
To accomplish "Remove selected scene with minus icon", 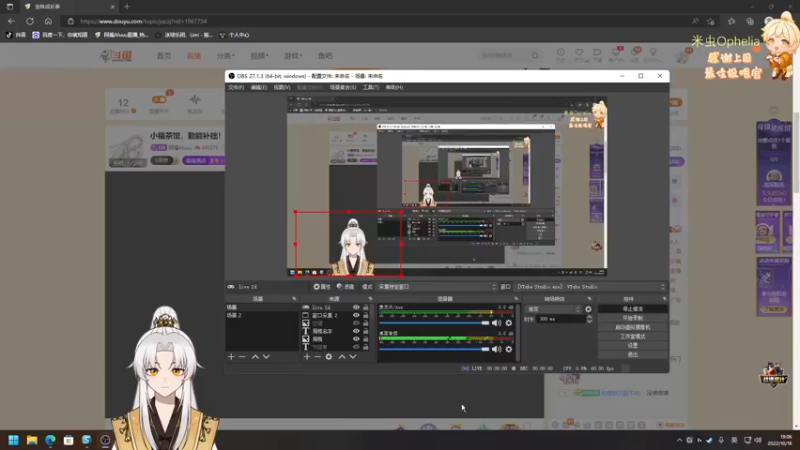I will click(x=242, y=357).
